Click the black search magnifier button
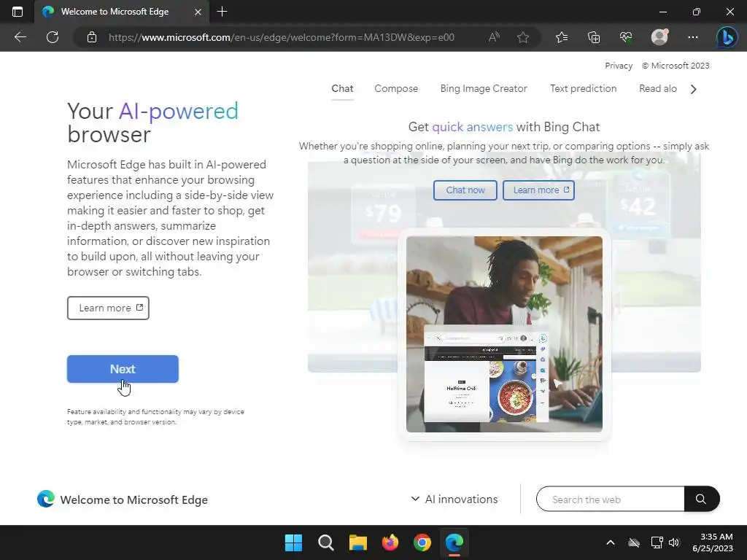 click(701, 499)
